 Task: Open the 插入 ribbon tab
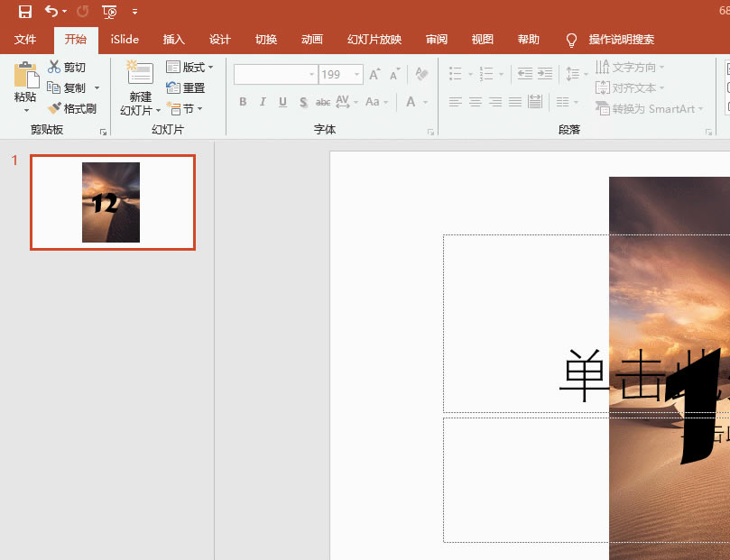[173, 40]
